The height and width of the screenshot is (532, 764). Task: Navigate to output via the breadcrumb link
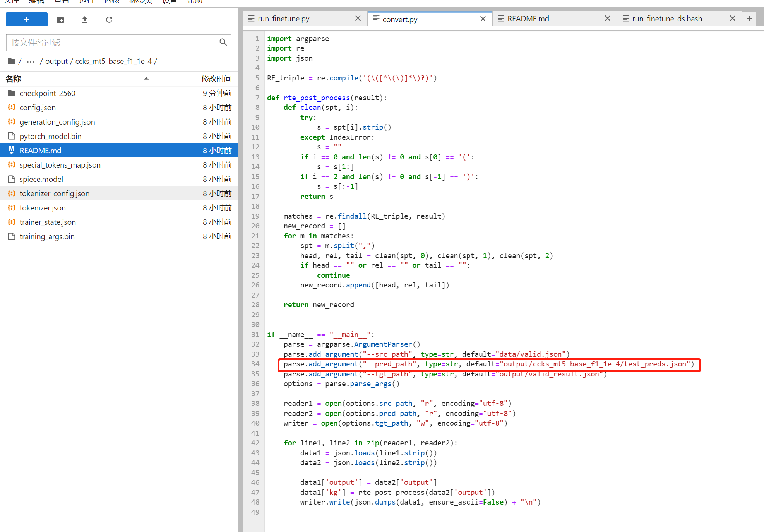57,61
